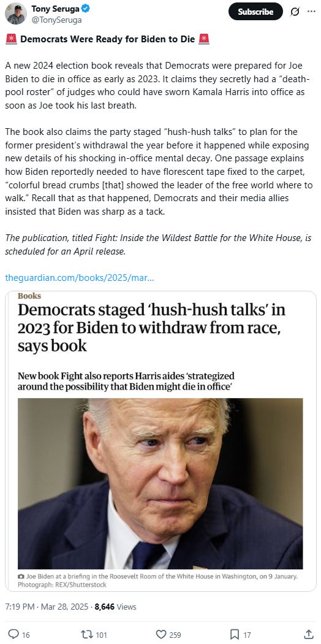Open the Grok explain icon beside Subscribe
This screenshot has width=321, height=644.
pos(295,12)
